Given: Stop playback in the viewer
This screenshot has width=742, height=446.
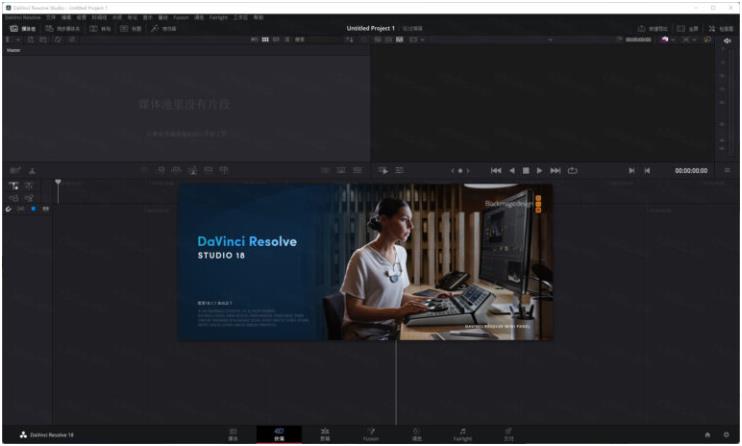Looking at the screenshot, I should (x=526, y=170).
